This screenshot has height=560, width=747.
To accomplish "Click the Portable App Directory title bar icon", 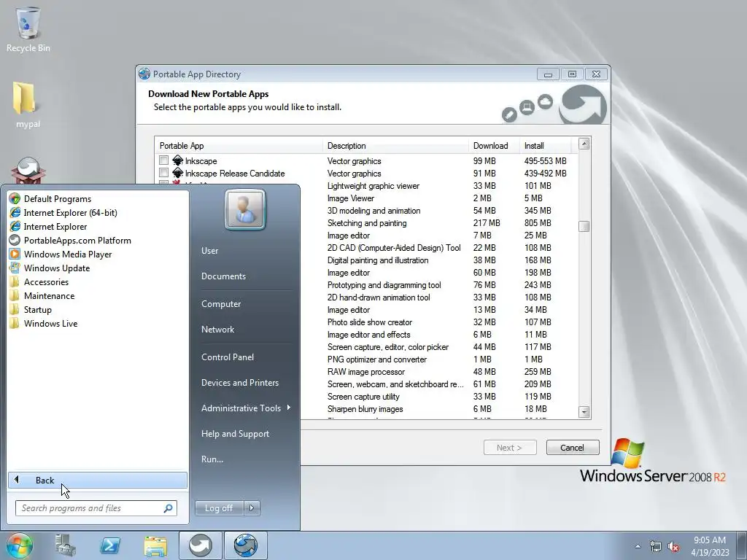I will click(x=144, y=74).
